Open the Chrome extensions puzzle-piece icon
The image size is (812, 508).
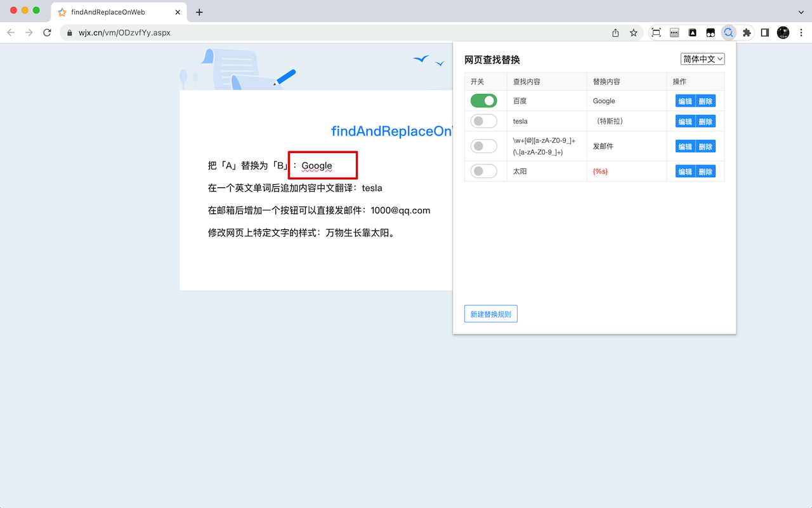point(747,32)
